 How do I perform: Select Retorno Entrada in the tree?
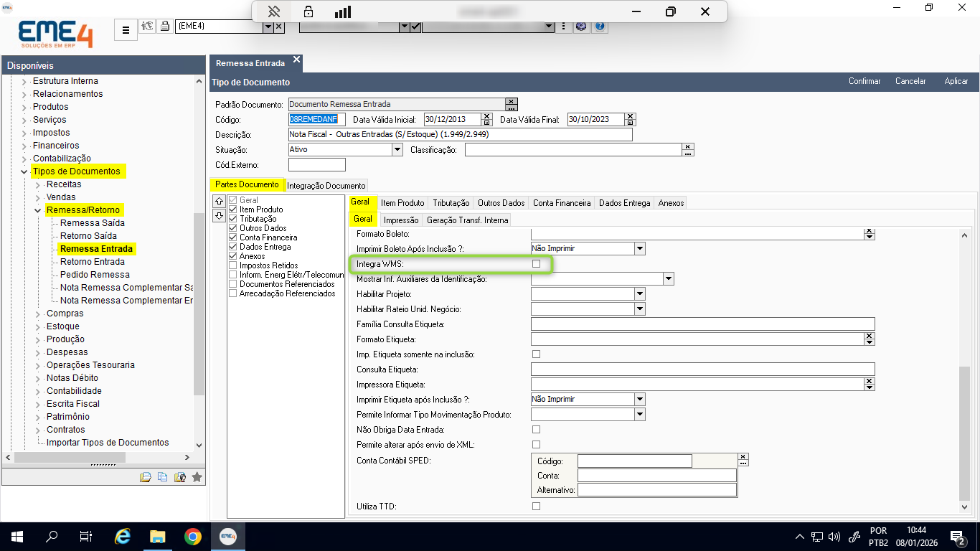pyautogui.click(x=93, y=262)
